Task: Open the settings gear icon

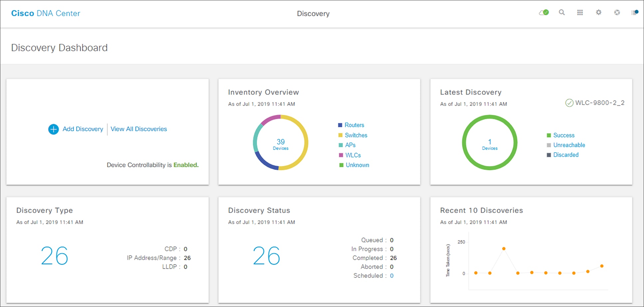Action: [598, 13]
